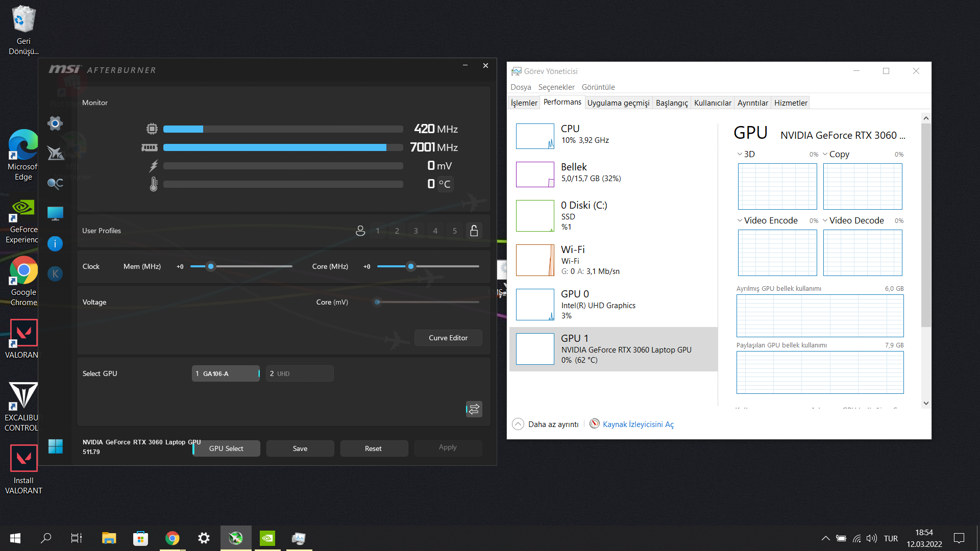The width and height of the screenshot is (980, 551).
Task: Open the notification center icon
Action: click(959, 538)
